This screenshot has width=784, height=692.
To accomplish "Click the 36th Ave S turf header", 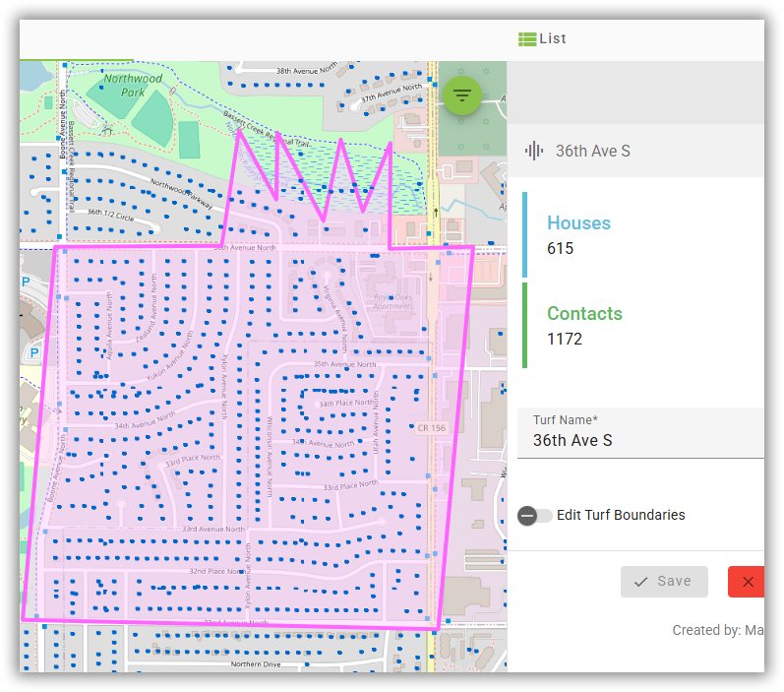I will coord(592,151).
